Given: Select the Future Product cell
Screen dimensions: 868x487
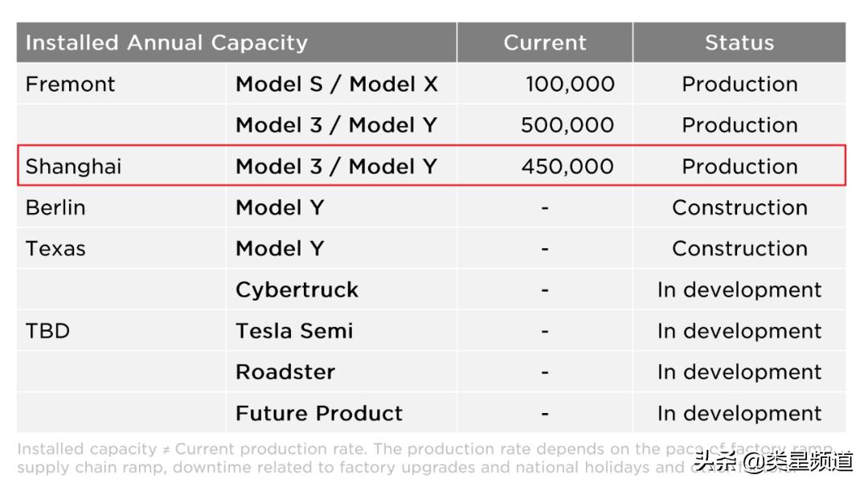Looking at the screenshot, I should pos(319,413).
